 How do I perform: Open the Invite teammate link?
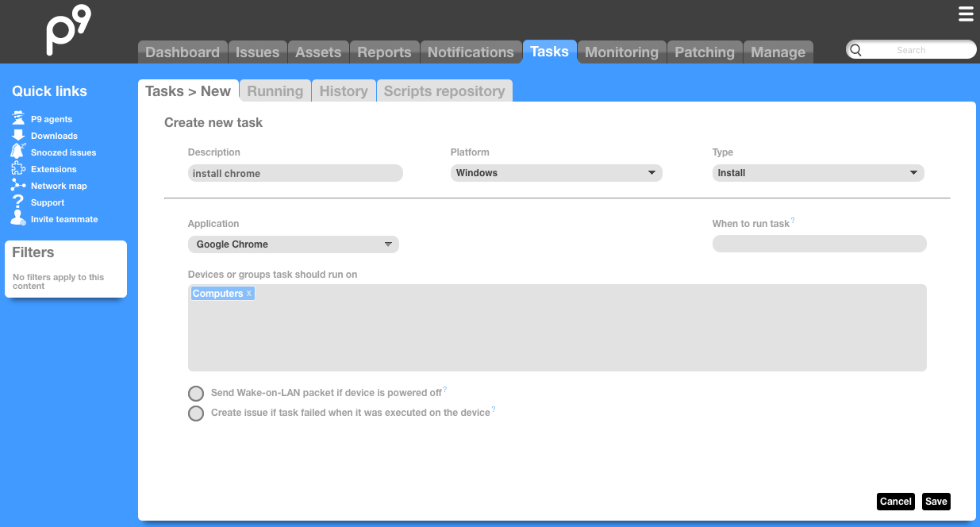(x=64, y=219)
